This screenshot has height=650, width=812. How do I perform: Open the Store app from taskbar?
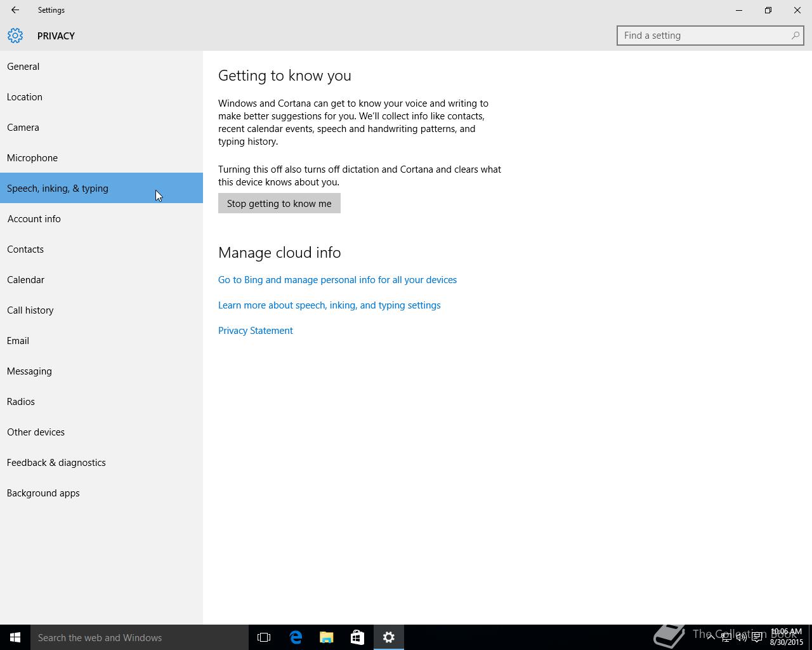pos(357,637)
